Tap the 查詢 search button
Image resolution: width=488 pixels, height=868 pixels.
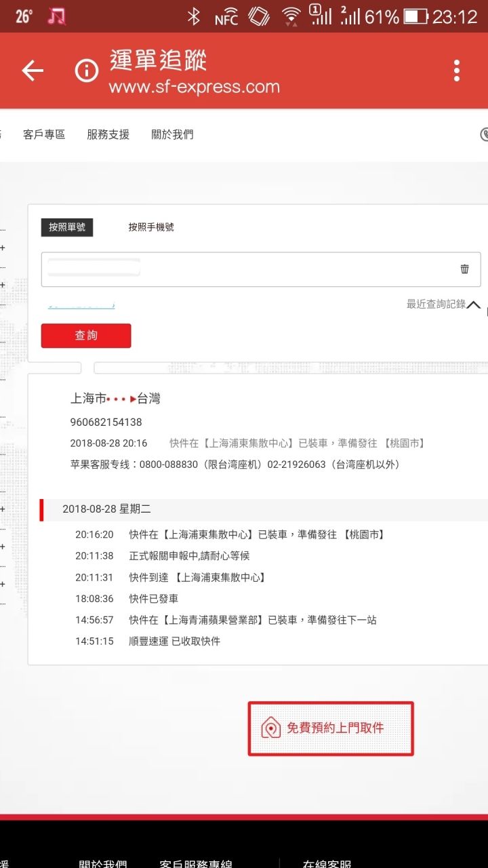86,336
